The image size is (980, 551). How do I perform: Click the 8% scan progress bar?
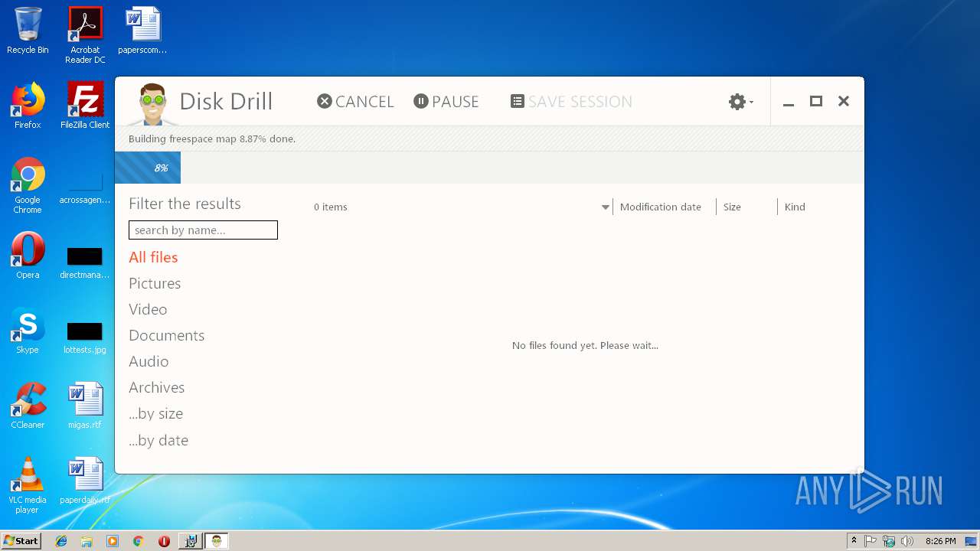click(489, 168)
